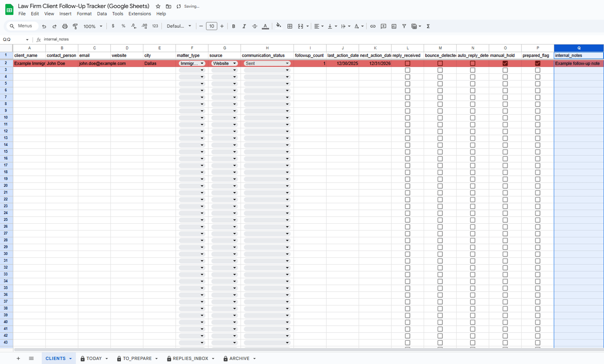Check bounce_detected checkbox in row 30

click(440, 254)
